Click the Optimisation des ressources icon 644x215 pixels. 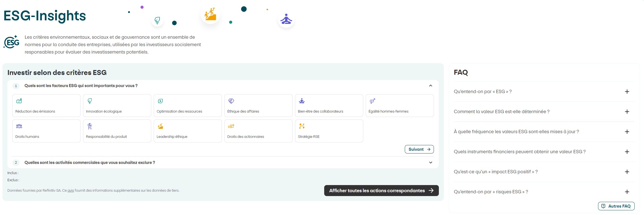[160, 101]
